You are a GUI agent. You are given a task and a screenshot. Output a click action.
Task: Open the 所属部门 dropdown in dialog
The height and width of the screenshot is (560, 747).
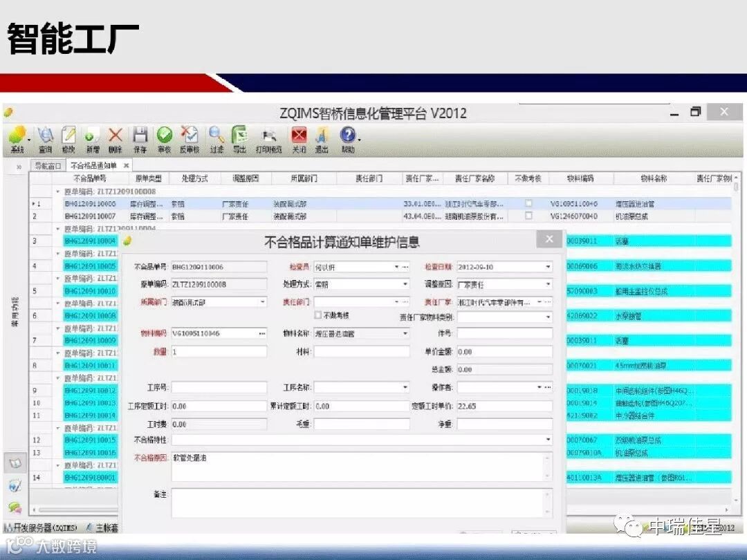262,302
